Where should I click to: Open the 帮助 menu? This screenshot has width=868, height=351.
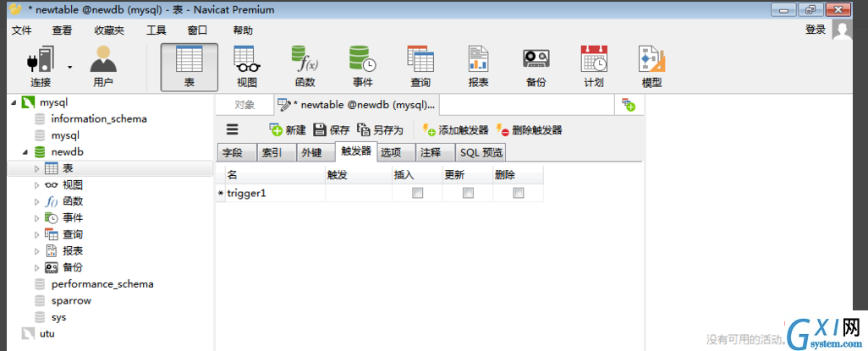point(243,30)
